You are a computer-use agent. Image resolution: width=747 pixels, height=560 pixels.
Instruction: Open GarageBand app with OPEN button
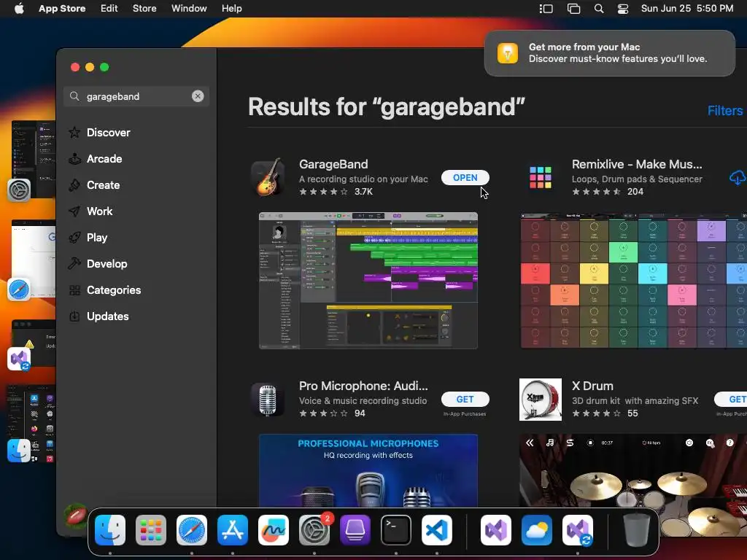point(465,178)
